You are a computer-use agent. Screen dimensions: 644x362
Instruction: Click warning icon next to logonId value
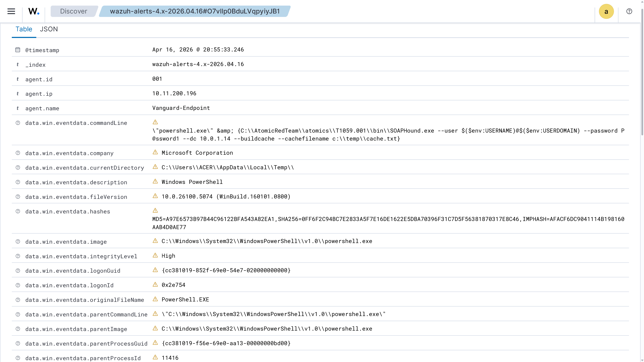coord(155,285)
